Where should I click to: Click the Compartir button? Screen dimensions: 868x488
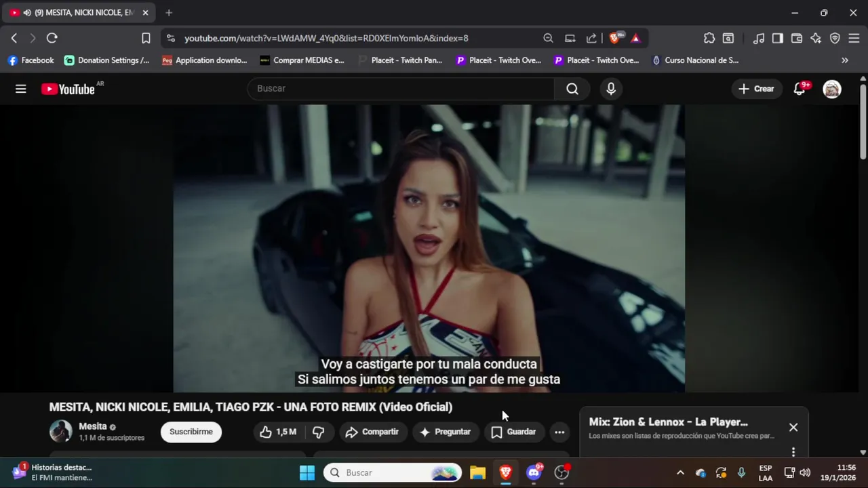(372, 432)
